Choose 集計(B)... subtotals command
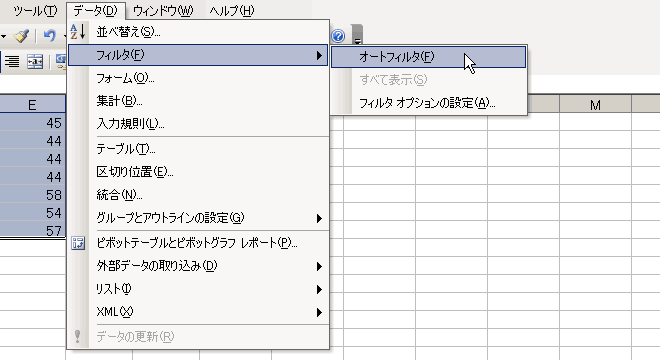Image resolution: width=660 pixels, height=360 pixels. [198, 101]
